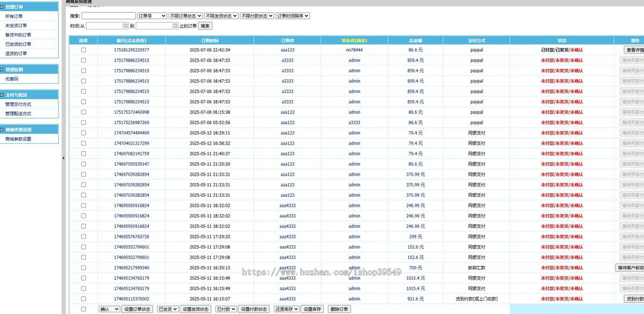Viewport: 644px width, 314px height.
Task: Tick the checkbox for order 174695576765736
Action: coord(83,236)
